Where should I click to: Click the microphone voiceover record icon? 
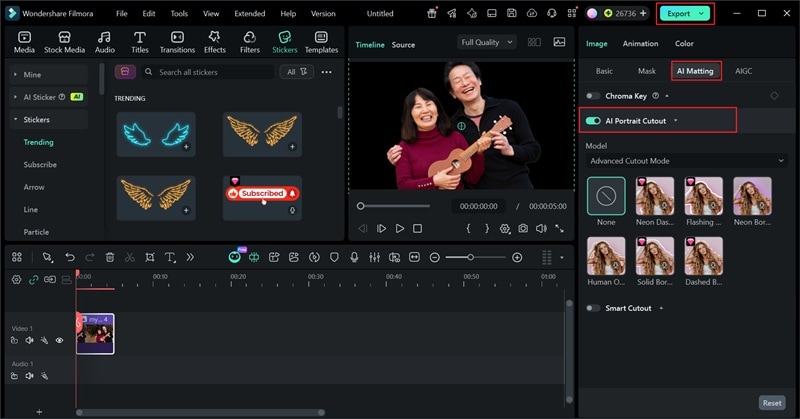coord(354,257)
